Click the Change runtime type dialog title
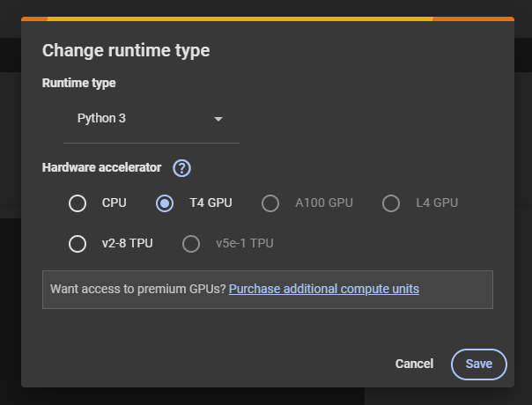Screen dimensions: 532x405 click(126, 50)
